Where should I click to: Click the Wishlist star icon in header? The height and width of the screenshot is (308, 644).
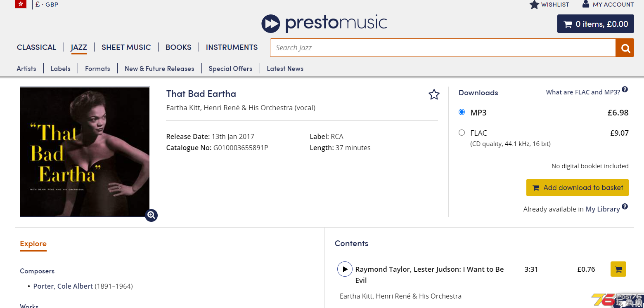click(534, 5)
